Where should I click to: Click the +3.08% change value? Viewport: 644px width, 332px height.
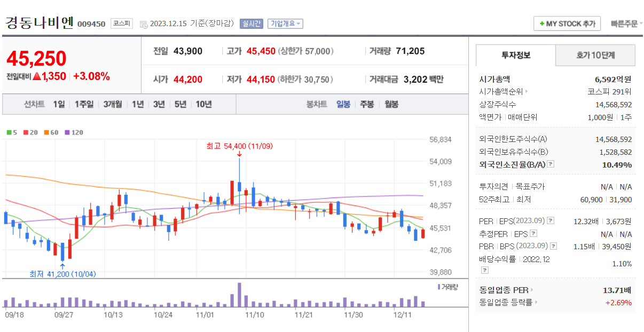(91, 76)
